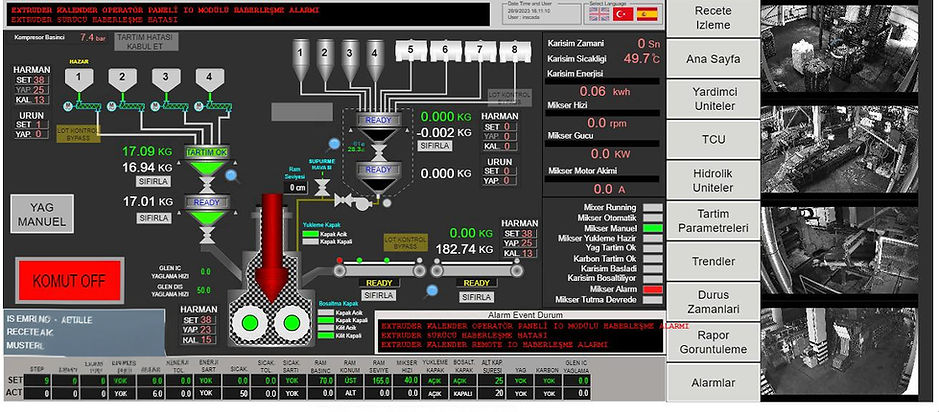The width and height of the screenshot is (939, 412).
Task: Toggle the YAG MANUEL mode button
Action: click(x=33, y=213)
